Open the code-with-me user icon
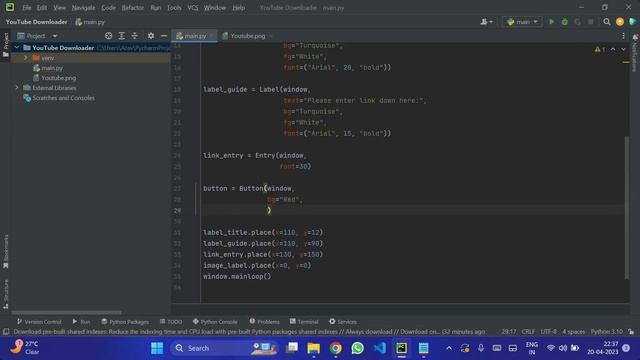 point(487,22)
